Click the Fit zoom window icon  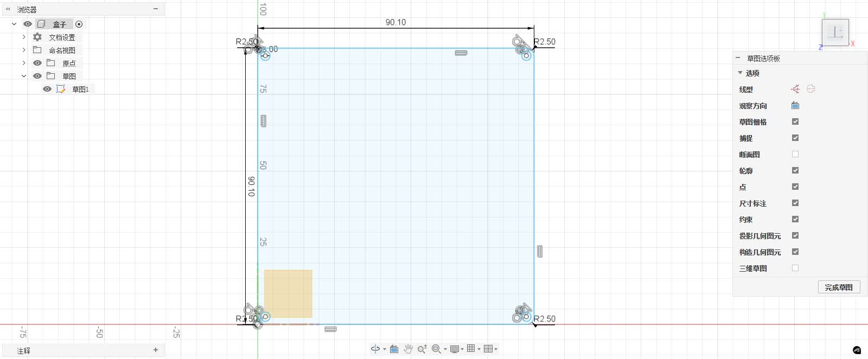[436, 349]
